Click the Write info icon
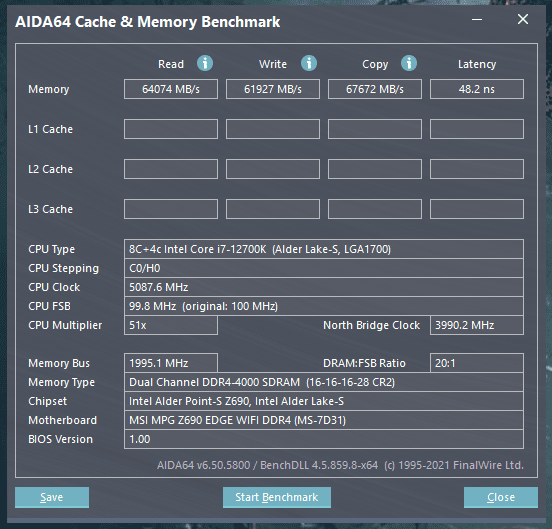552x529 pixels. tap(309, 64)
